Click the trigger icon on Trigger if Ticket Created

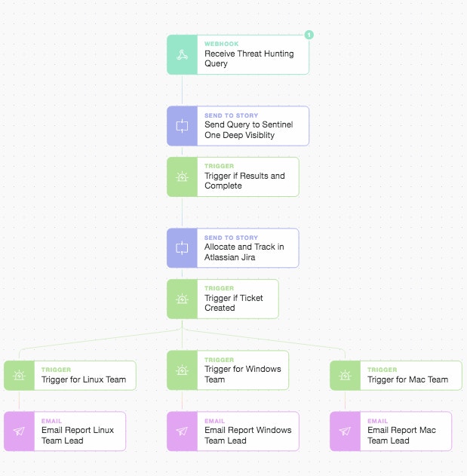coord(182,299)
